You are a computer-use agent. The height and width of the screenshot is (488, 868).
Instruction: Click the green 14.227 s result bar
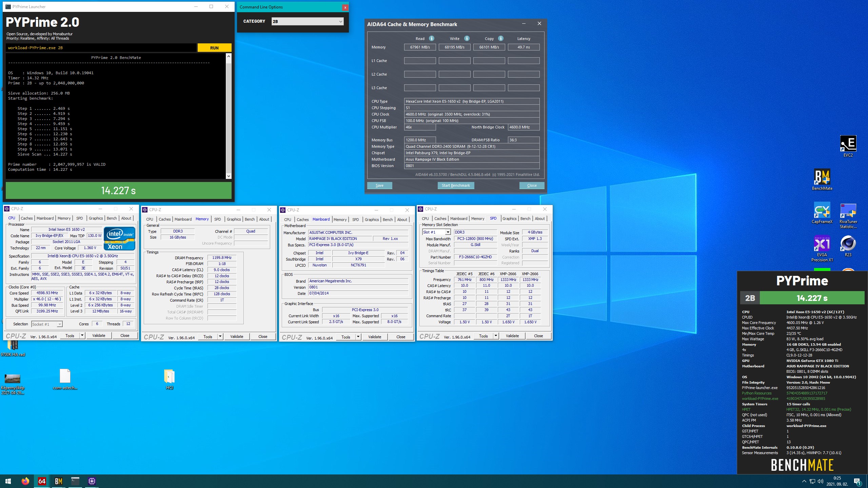[x=118, y=190]
